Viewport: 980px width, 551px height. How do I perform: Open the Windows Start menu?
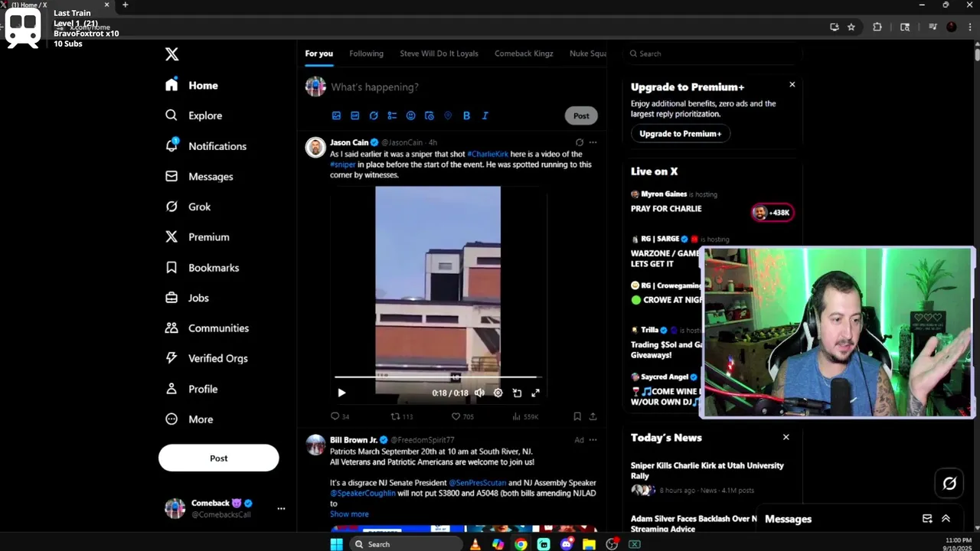tap(336, 544)
